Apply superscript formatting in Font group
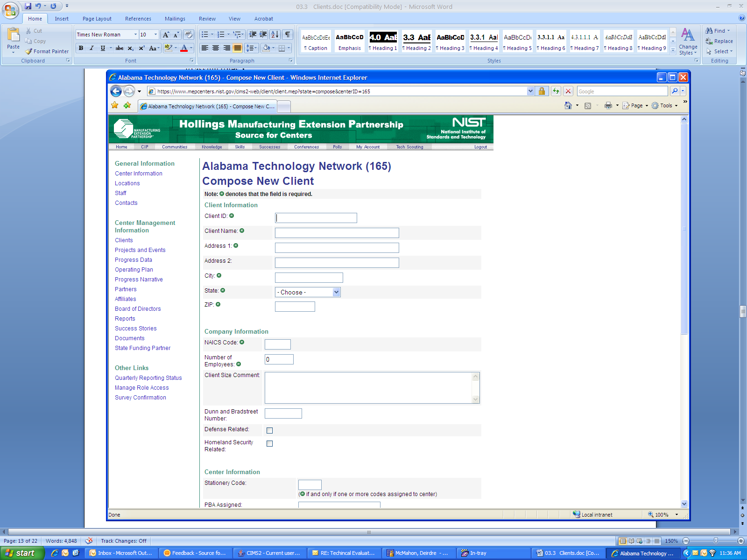This screenshot has height=560, width=747. pyautogui.click(x=141, y=48)
